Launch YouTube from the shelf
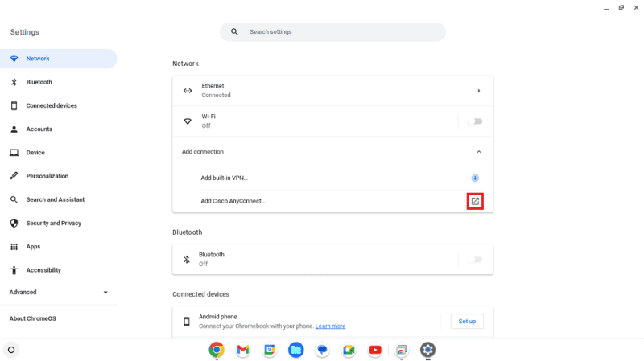Screen dimensions: 644x361 pyautogui.click(x=375, y=350)
